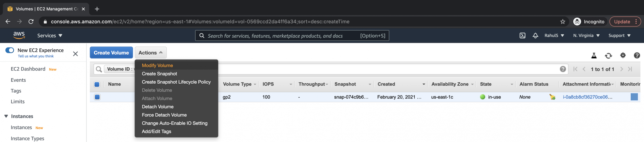Open the Services dropdown

pyautogui.click(x=50, y=36)
